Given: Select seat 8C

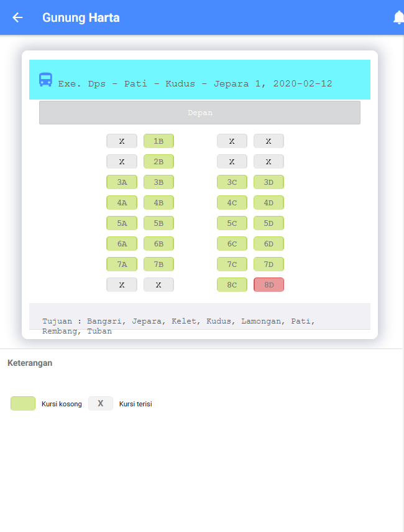Looking at the screenshot, I should click(x=232, y=284).
